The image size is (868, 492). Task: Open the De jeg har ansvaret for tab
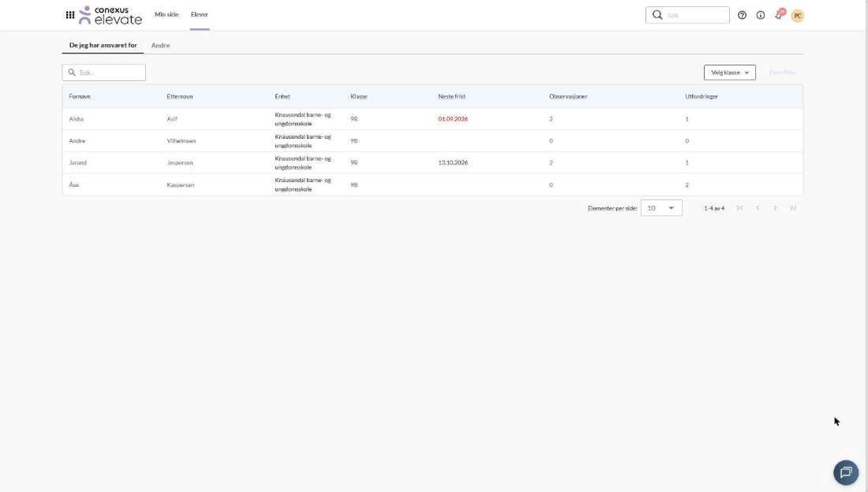click(103, 46)
